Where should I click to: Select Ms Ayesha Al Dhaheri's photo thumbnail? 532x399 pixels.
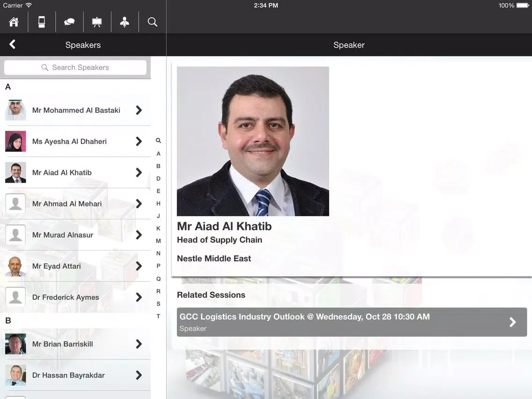[15, 141]
